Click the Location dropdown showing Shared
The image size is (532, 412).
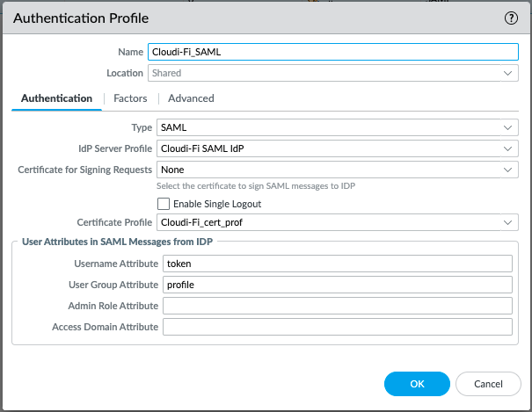pos(332,74)
